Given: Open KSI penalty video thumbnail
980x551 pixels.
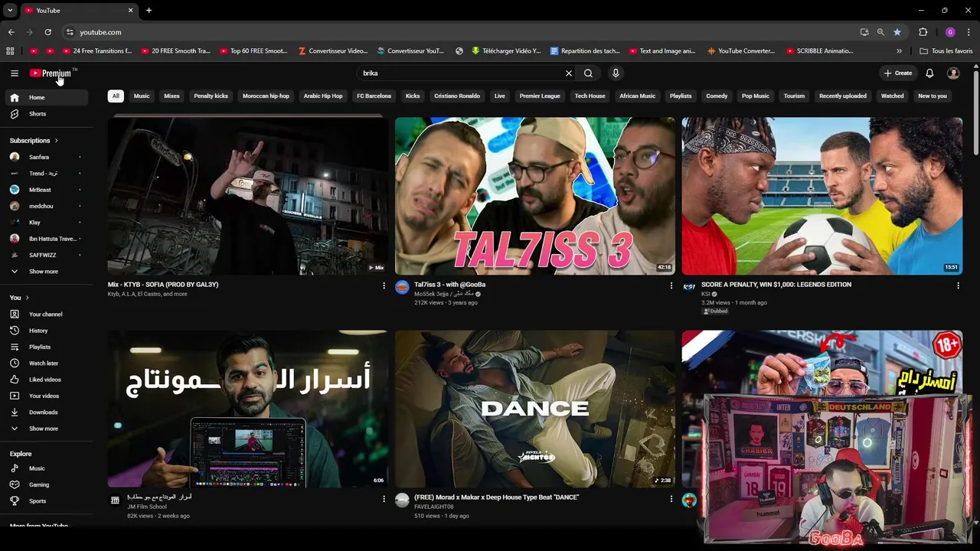Looking at the screenshot, I should coord(822,195).
